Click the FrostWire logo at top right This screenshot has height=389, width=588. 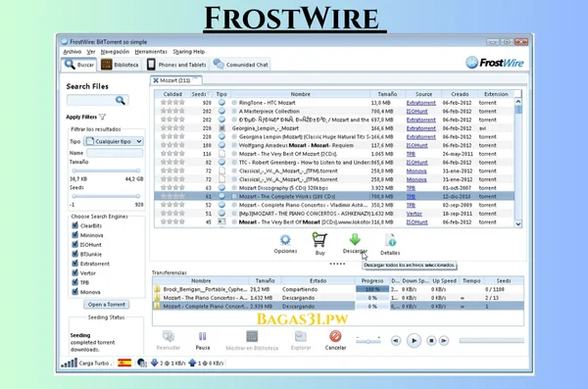pyautogui.click(x=495, y=63)
